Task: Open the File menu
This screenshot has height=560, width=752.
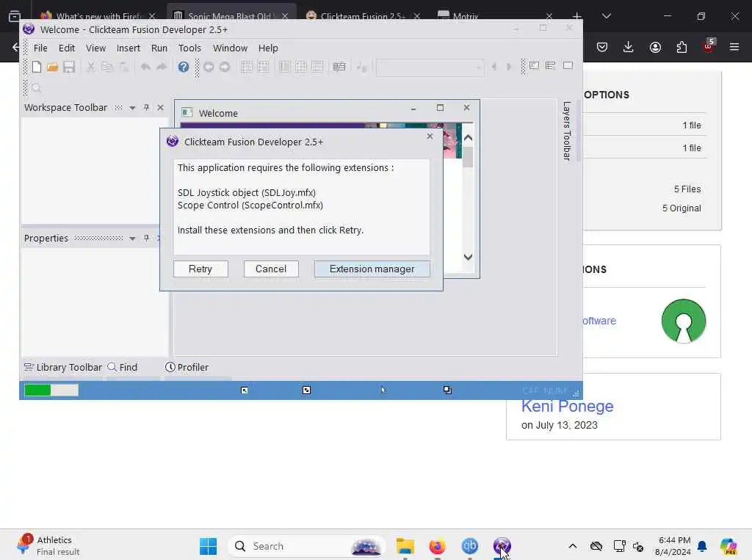Action: tap(40, 48)
